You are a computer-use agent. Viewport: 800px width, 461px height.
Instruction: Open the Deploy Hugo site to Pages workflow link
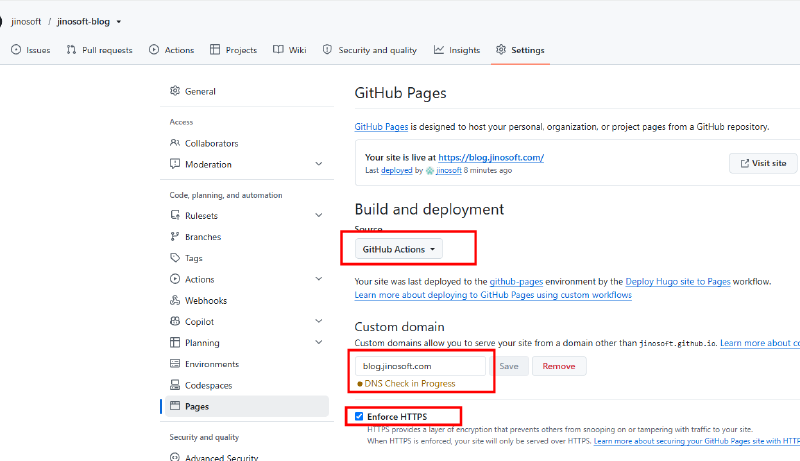coord(678,281)
